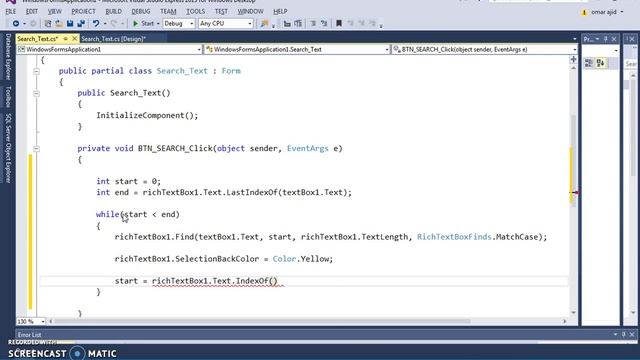640x360 pixels.
Task: Uncomment the selected lines icon
Action: pos(324,24)
